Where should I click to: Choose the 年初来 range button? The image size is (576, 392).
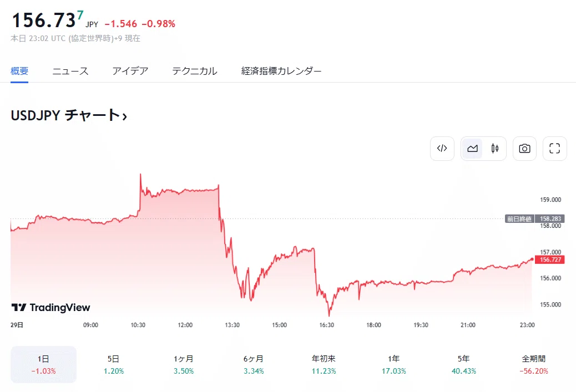[324, 364]
